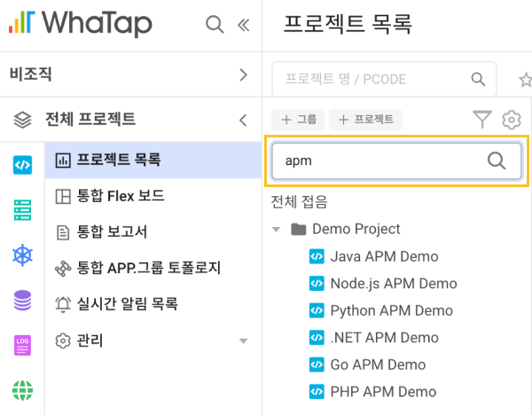Select the Demo Project group label

point(356,229)
